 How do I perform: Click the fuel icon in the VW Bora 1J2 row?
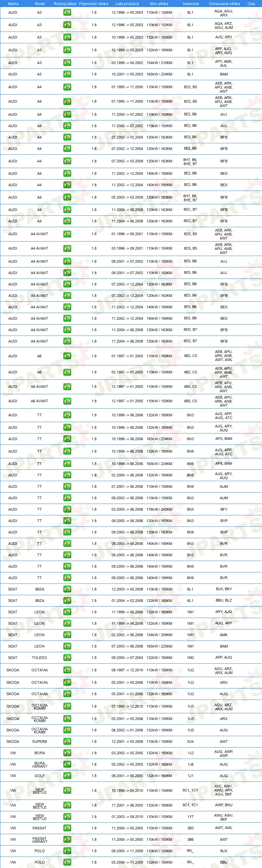pos(67,753)
